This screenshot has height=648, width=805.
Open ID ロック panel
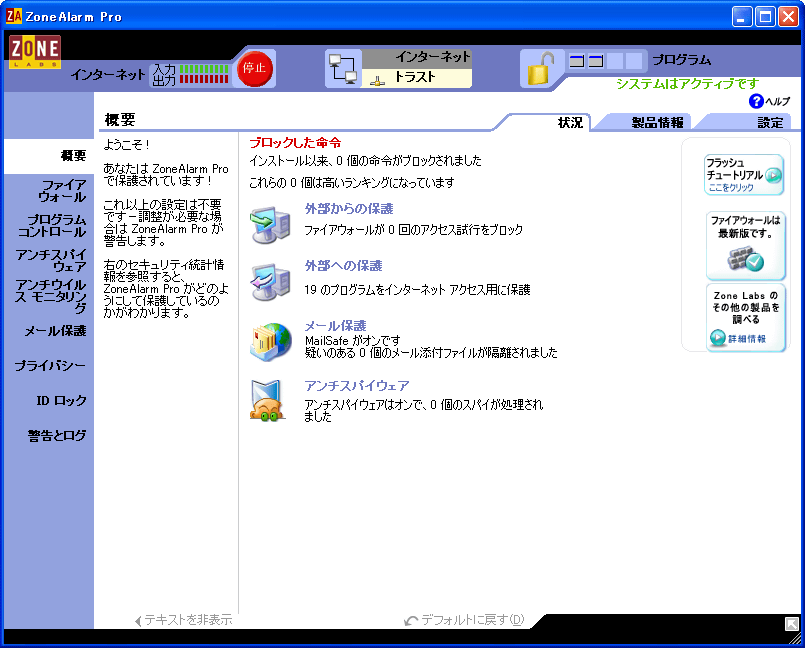click(x=62, y=401)
